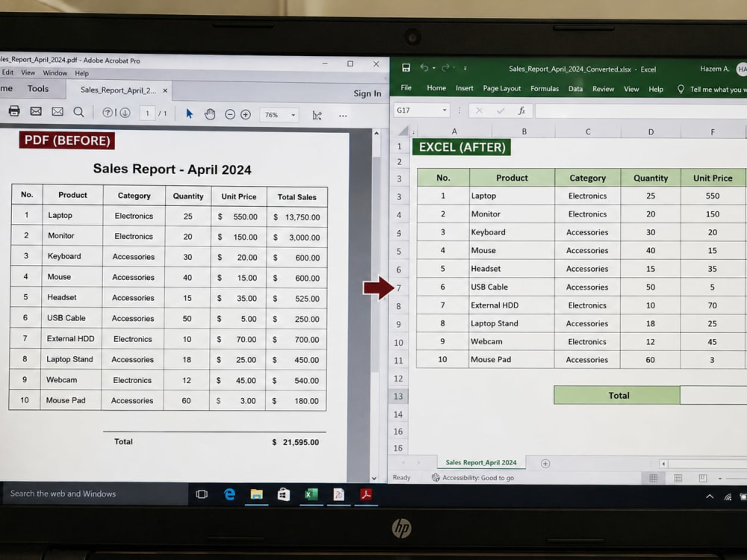This screenshot has height=560, width=747.
Task: Open the Formulas ribbon tab
Action: point(545,89)
